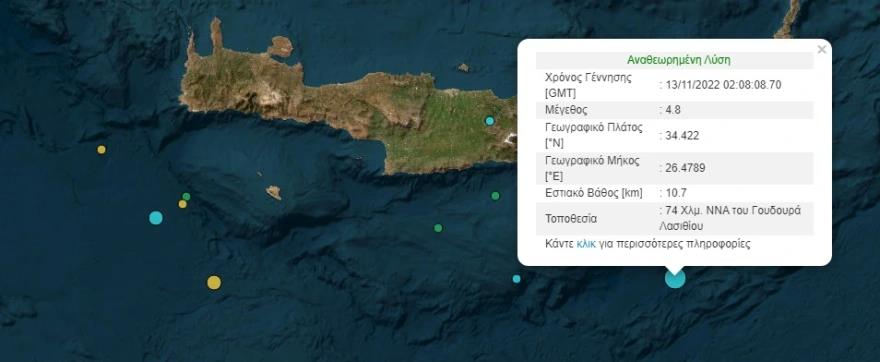Select the green marker paired with a yellow one
The height and width of the screenshot is (362, 880).
[x=186, y=196]
